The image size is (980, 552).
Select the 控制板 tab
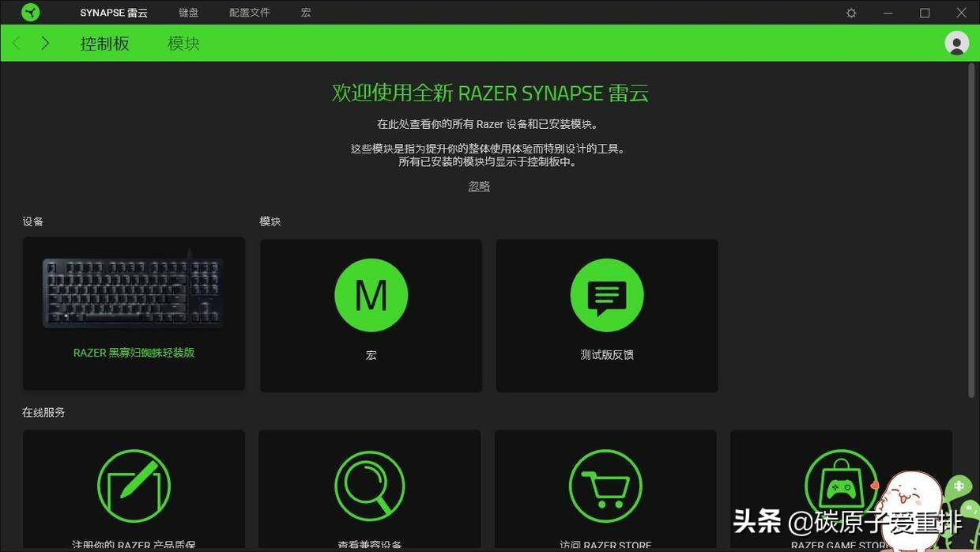click(104, 43)
